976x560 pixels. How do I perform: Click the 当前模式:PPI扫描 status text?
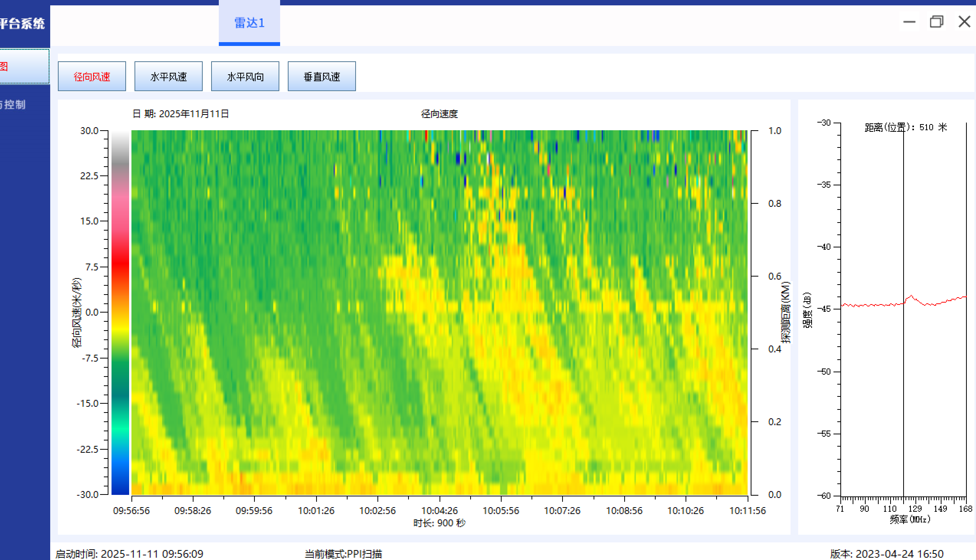coord(343,553)
